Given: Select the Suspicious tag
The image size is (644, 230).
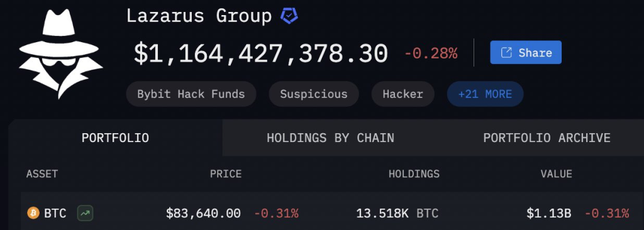Looking at the screenshot, I should tap(314, 94).
